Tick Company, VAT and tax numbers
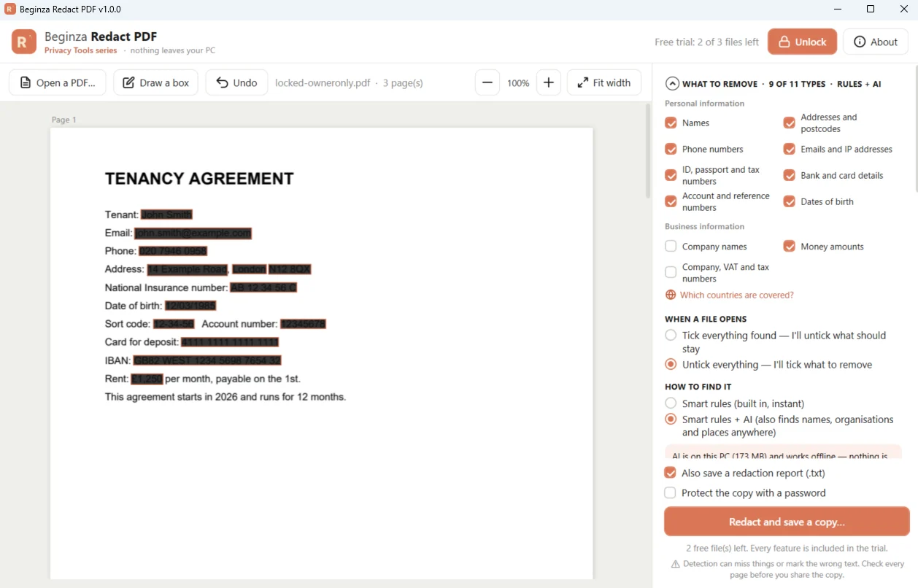The height and width of the screenshot is (588, 918). coord(671,272)
